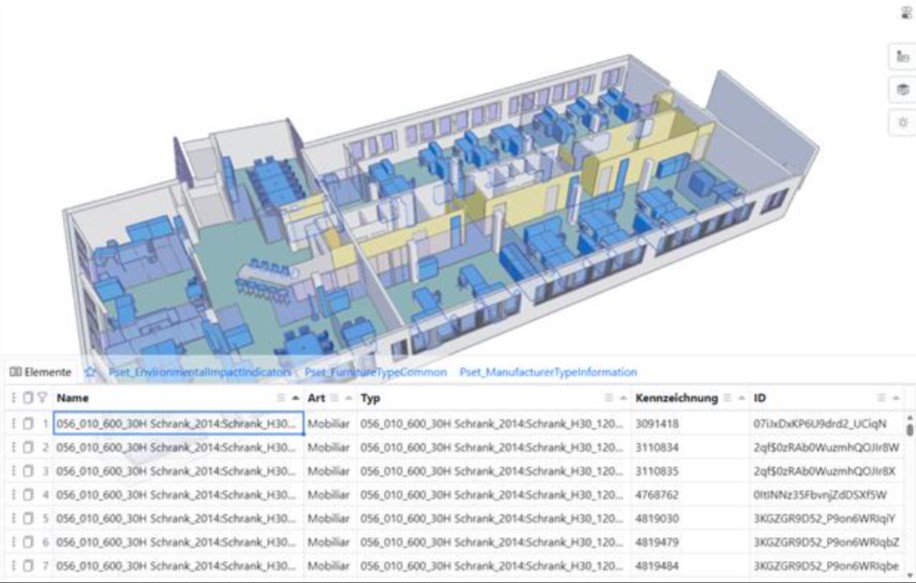
Task: Open the Name column menu icon
Action: pyautogui.click(x=283, y=398)
